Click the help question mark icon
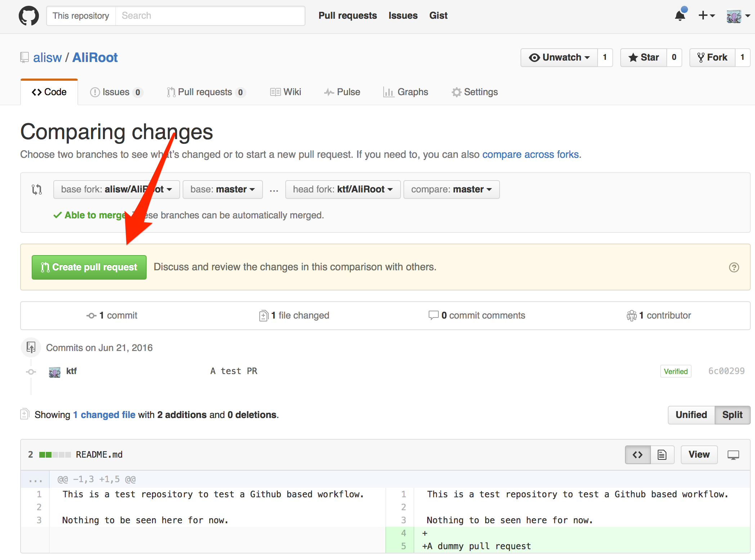The image size is (755, 560). 734,267
